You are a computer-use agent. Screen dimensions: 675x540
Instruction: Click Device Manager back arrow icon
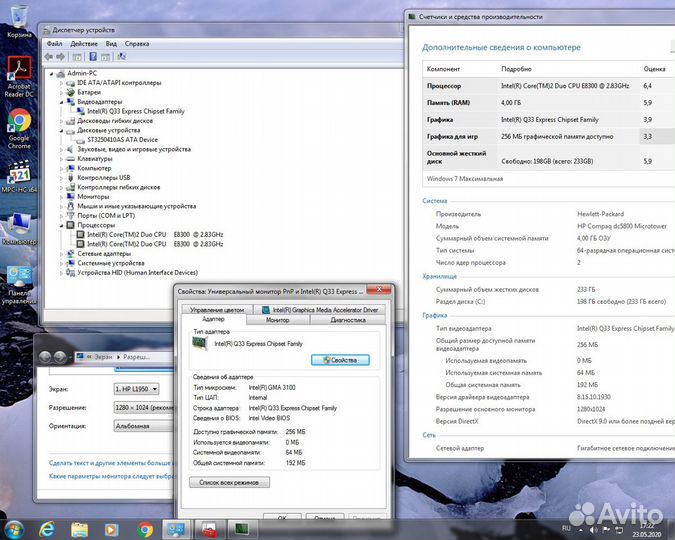pyautogui.click(x=49, y=56)
